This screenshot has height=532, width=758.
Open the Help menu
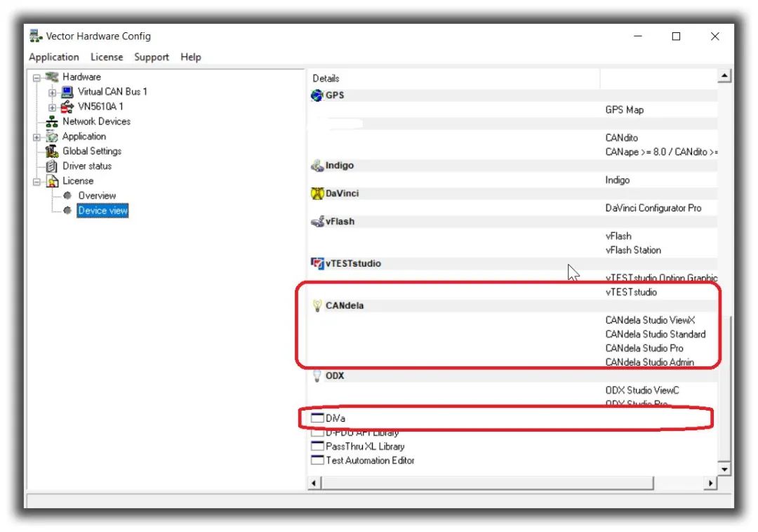[x=190, y=57]
